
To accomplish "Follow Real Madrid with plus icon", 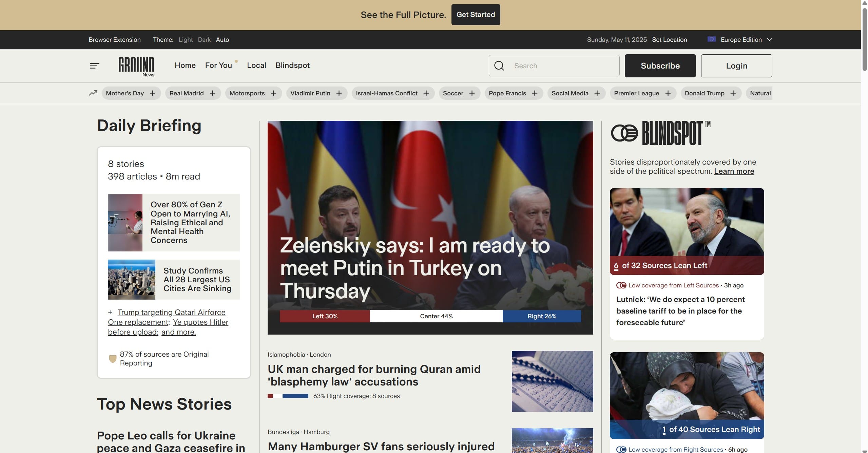I will [212, 93].
